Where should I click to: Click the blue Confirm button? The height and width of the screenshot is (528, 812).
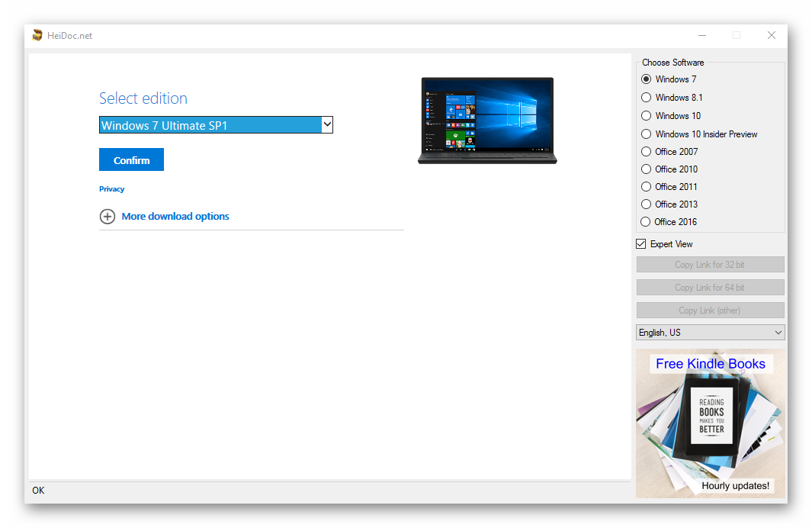[132, 159]
